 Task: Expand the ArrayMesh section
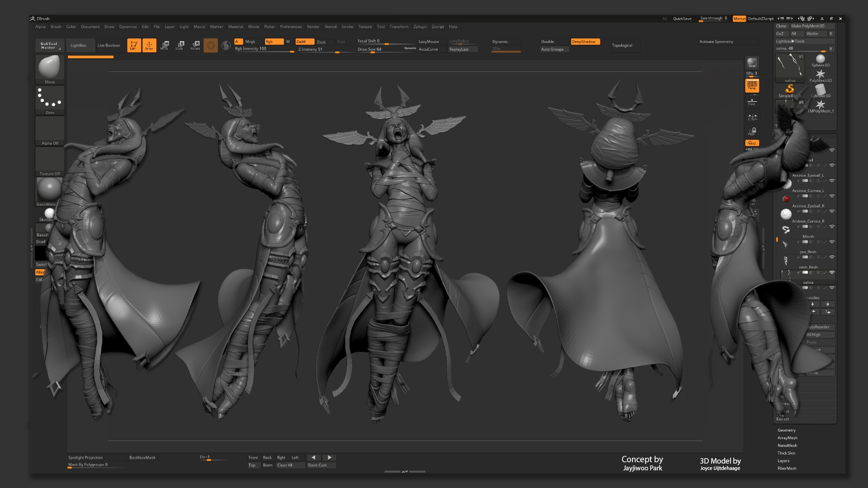point(787,438)
